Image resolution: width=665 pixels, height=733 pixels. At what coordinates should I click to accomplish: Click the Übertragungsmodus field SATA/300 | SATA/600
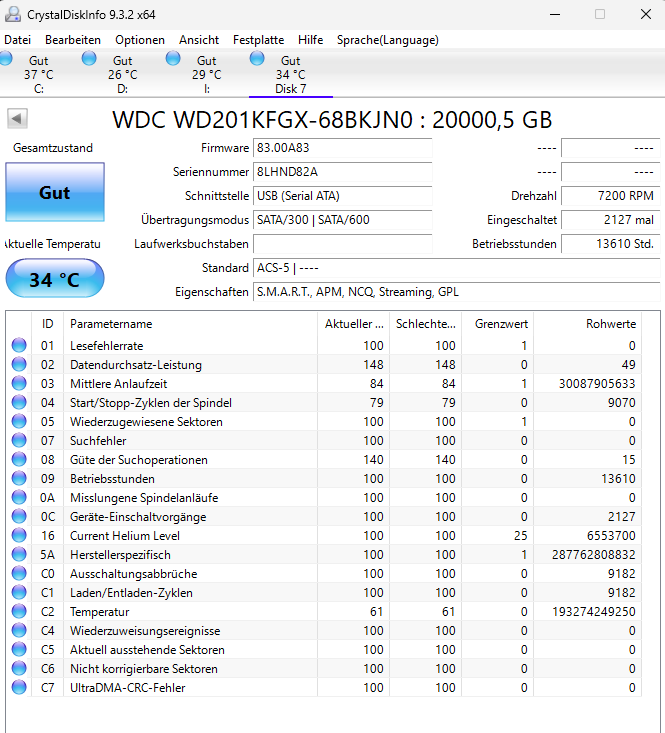coord(343,220)
